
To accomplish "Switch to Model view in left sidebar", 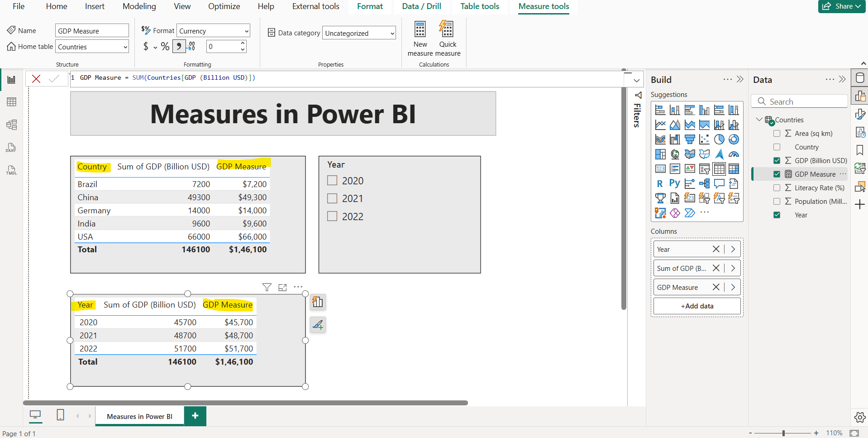I will [x=11, y=125].
